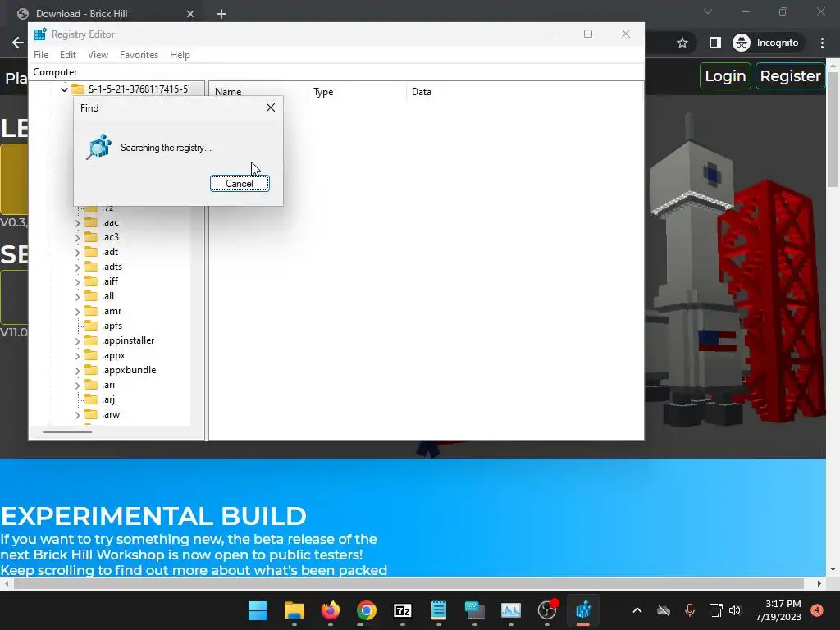
Task: Open the File menu in Registry Editor
Action: (x=41, y=55)
